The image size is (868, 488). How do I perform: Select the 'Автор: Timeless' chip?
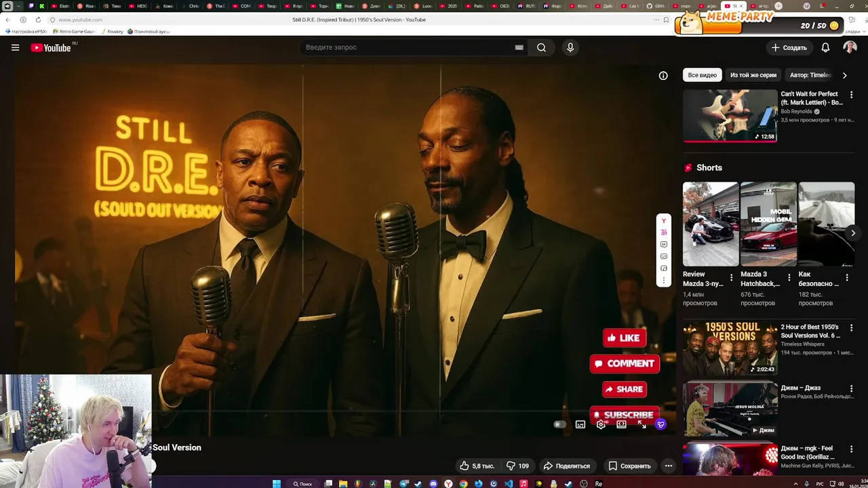pyautogui.click(x=810, y=75)
